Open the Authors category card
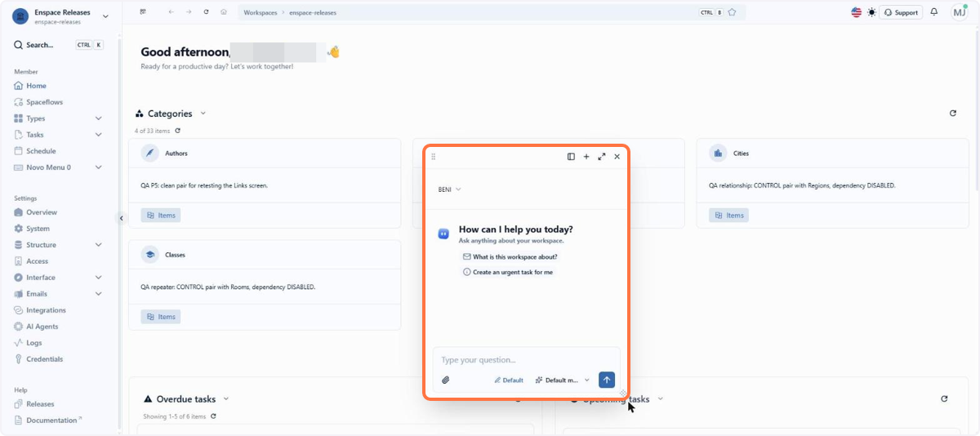The height and width of the screenshot is (436, 980). pos(265,183)
